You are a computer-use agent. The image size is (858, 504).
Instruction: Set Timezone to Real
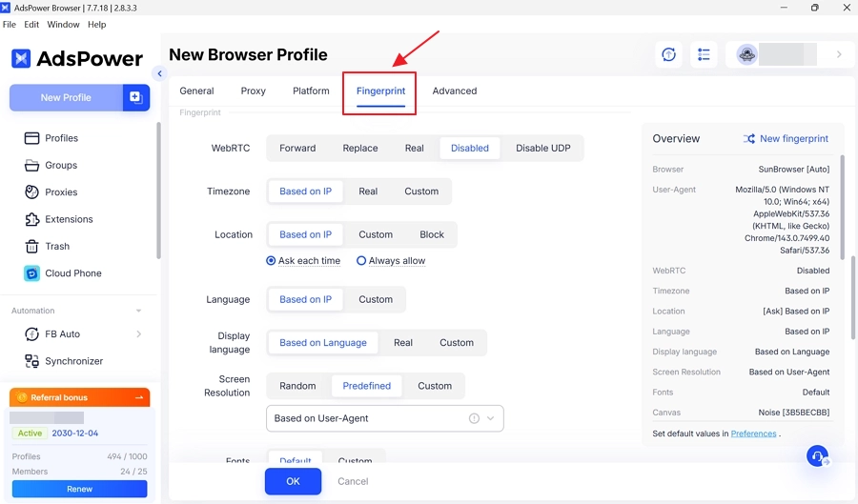(368, 192)
